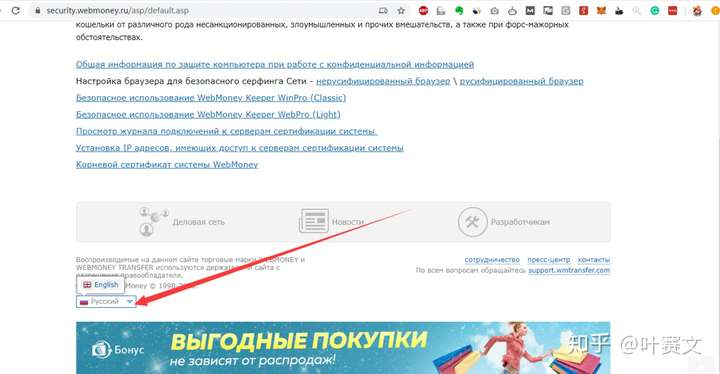The height and width of the screenshot is (374, 720).
Task: Open 'Просмотр журнала подключений' link
Action: pos(226,131)
